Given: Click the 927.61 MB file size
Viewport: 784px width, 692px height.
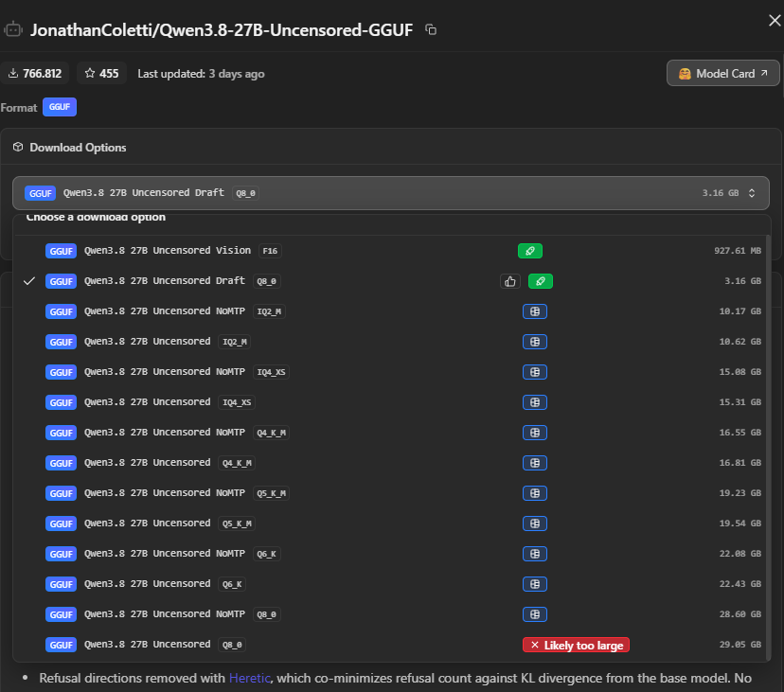Looking at the screenshot, I should pyautogui.click(x=738, y=251).
